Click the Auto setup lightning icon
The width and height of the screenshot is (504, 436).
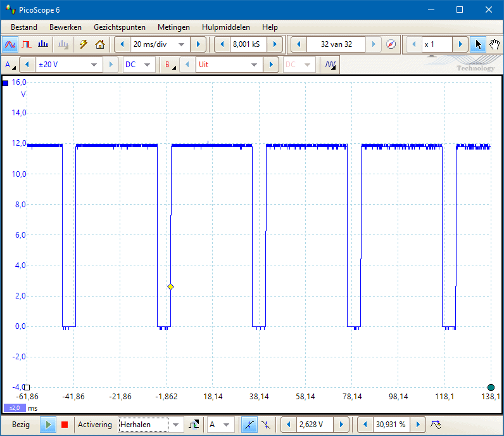click(x=83, y=44)
